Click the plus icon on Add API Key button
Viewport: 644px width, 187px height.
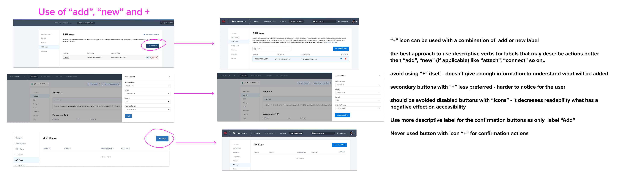pos(335,145)
